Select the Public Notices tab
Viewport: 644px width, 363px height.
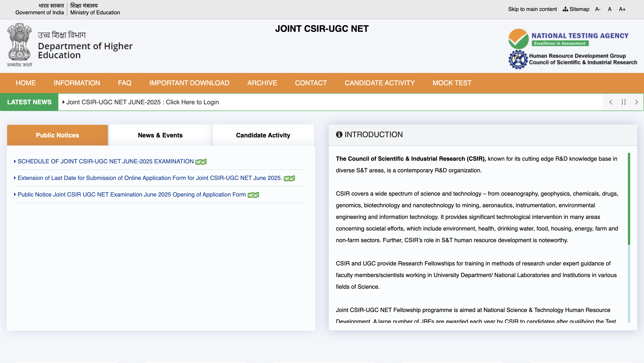coord(57,135)
